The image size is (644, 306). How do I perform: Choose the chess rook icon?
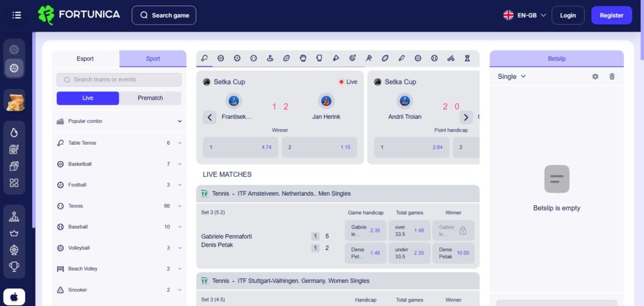(x=467, y=58)
